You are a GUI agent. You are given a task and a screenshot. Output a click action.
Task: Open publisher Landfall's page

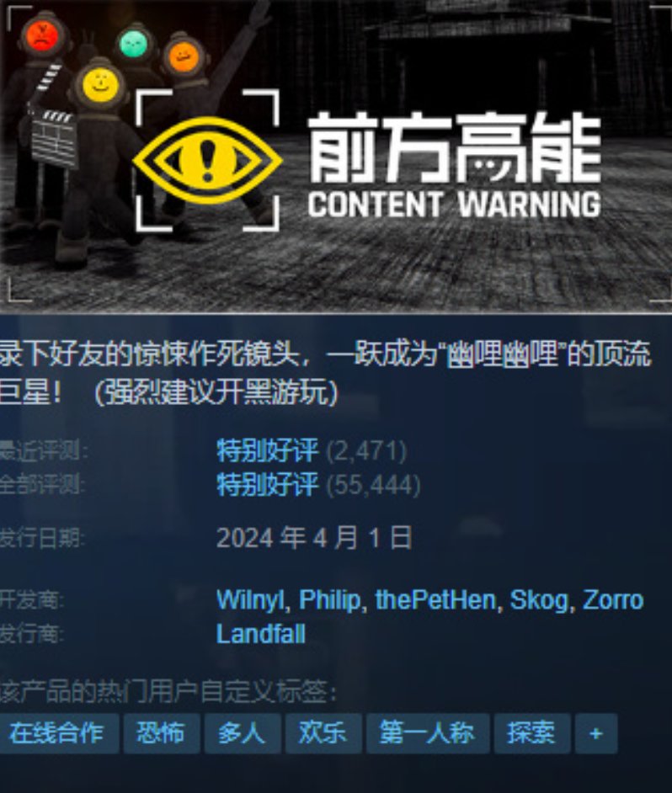point(260,634)
